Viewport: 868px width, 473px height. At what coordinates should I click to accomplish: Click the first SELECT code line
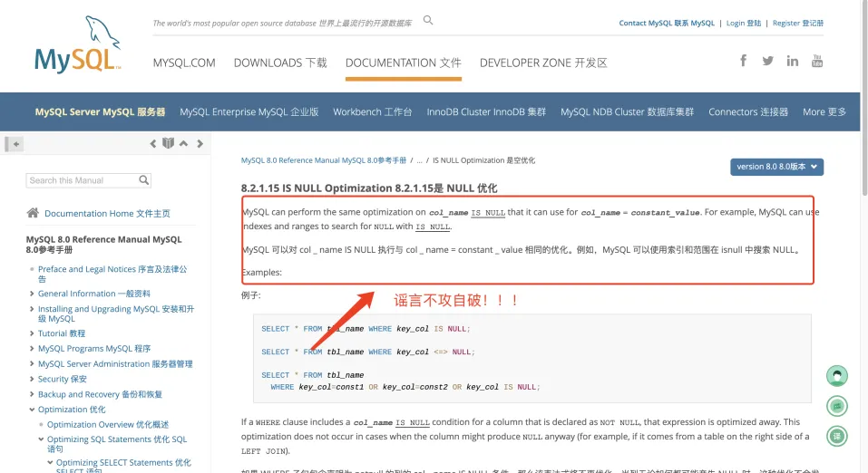(366, 329)
